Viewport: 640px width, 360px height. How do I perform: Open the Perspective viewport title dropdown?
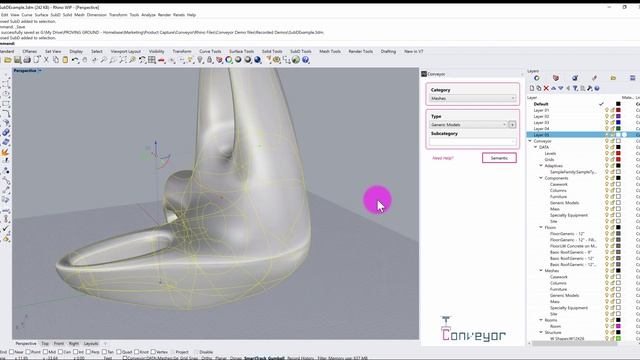click(x=40, y=71)
